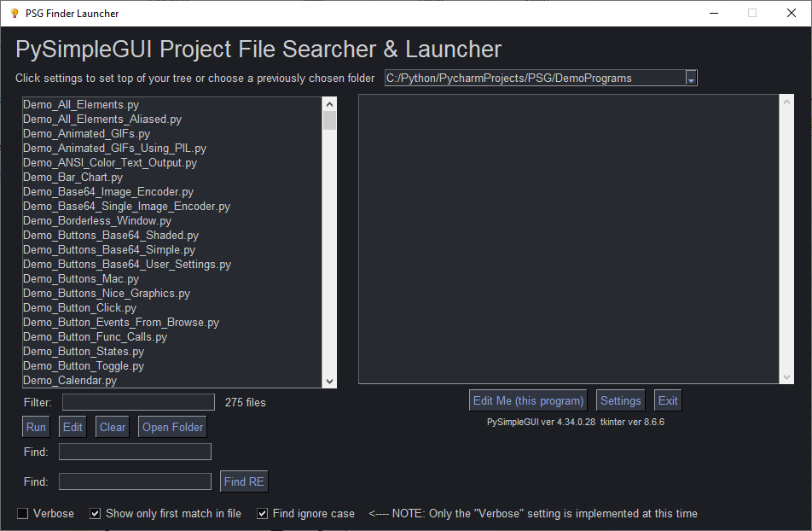The width and height of the screenshot is (812, 531).
Task: Click into the Filter text field
Action: click(x=138, y=402)
